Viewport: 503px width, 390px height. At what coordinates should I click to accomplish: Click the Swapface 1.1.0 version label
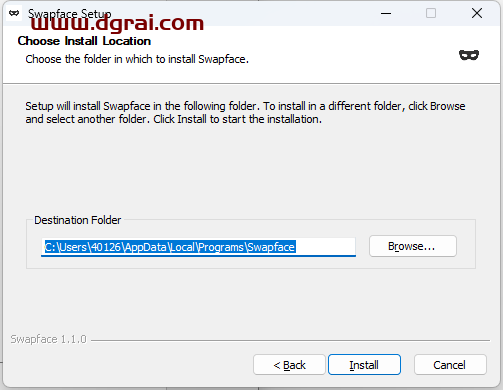[x=48, y=339]
